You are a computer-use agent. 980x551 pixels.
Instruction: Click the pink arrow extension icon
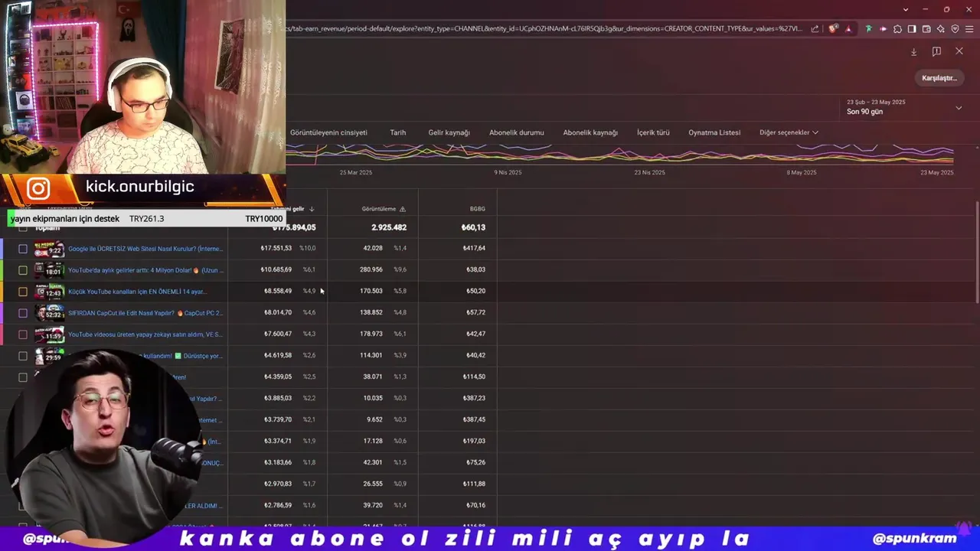884,29
